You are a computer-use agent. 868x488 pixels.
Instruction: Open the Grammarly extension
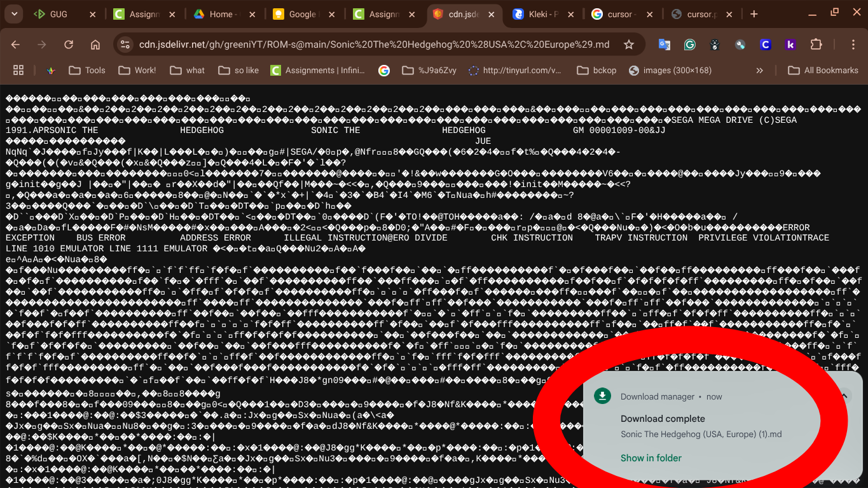point(689,45)
